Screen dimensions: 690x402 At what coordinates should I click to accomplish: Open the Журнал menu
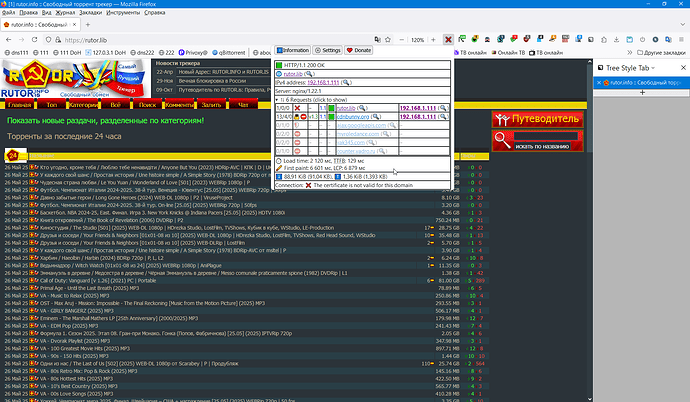pos(65,12)
